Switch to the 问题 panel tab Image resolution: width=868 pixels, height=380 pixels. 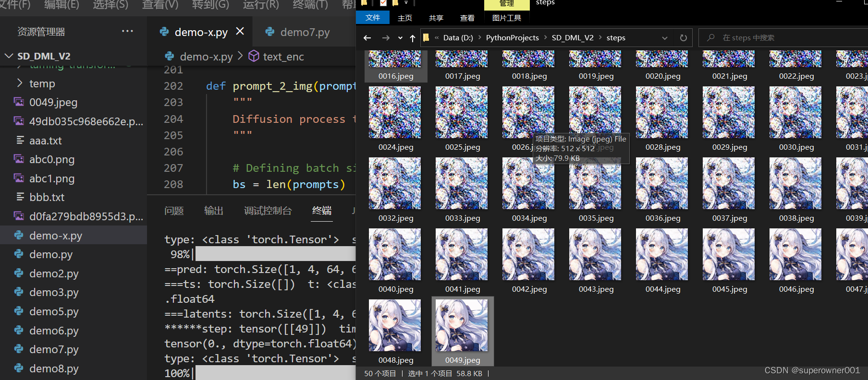click(x=174, y=211)
